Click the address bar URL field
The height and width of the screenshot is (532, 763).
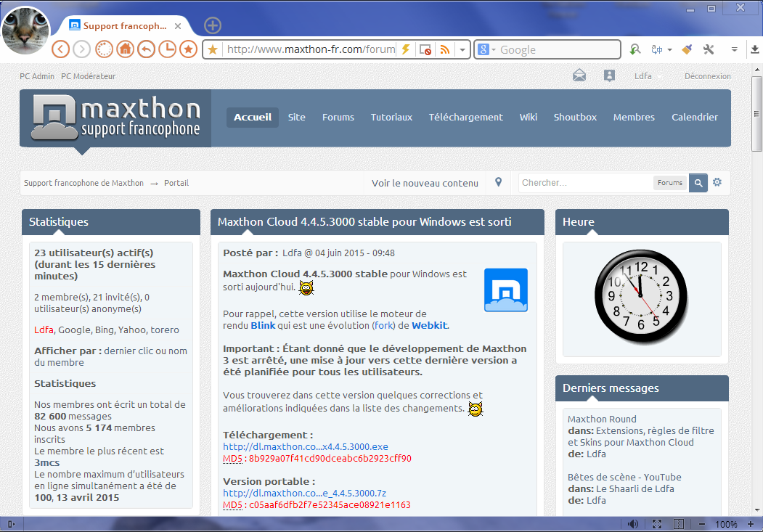click(x=311, y=49)
